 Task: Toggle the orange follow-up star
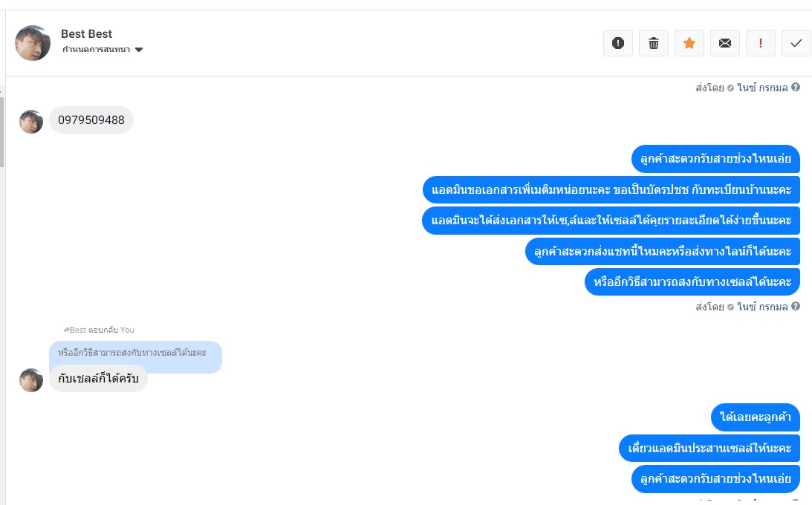(689, 43)
